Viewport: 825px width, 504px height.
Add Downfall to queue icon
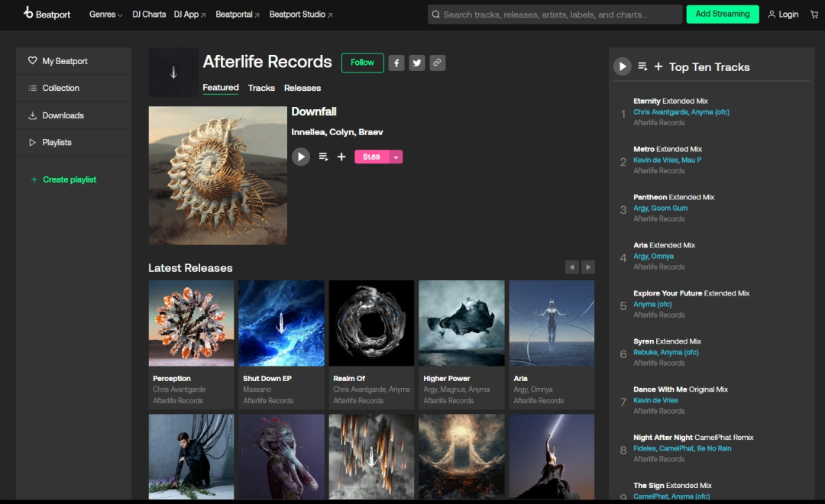(323, 157)
